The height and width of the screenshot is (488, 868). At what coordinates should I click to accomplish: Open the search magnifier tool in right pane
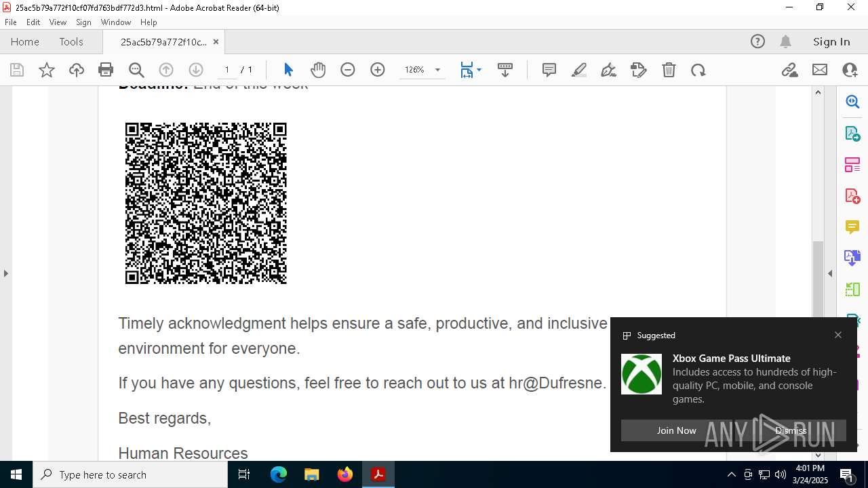click(852, 102)
